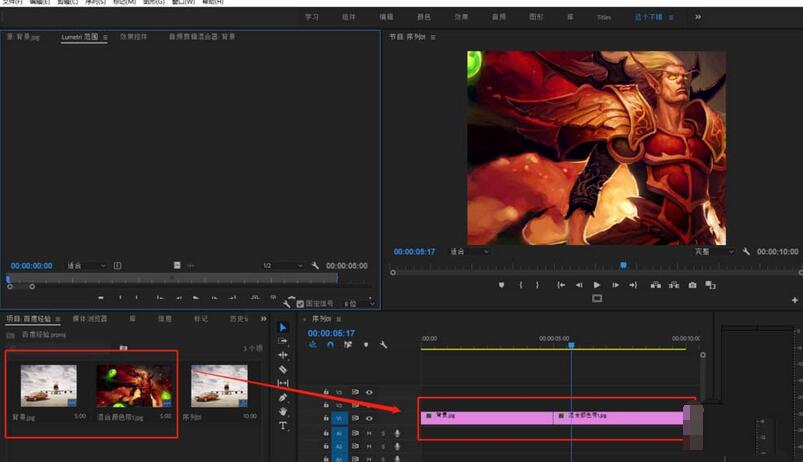This screenshot has height=462, width=803.
Task: Select the Hand tool in toolbar
Action: click(283, 411)
